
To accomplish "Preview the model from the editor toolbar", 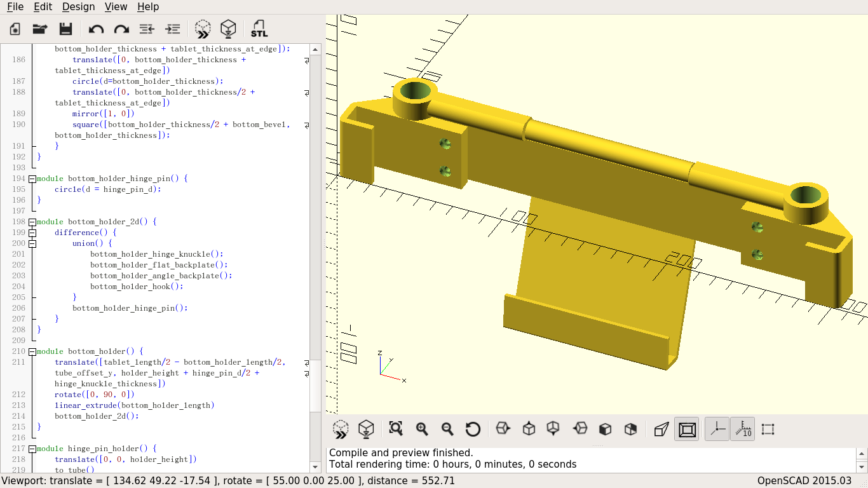I will (203, 29).
